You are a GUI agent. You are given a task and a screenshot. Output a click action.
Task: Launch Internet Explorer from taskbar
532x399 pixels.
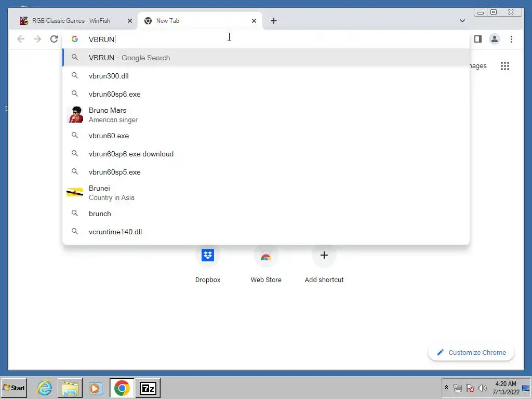coord(45,388)
